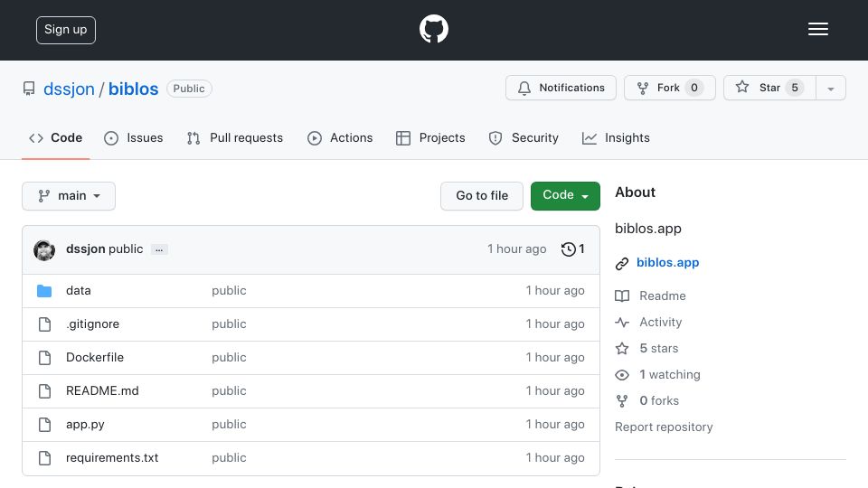Click the Activity pulse icon

coord(622,323)
